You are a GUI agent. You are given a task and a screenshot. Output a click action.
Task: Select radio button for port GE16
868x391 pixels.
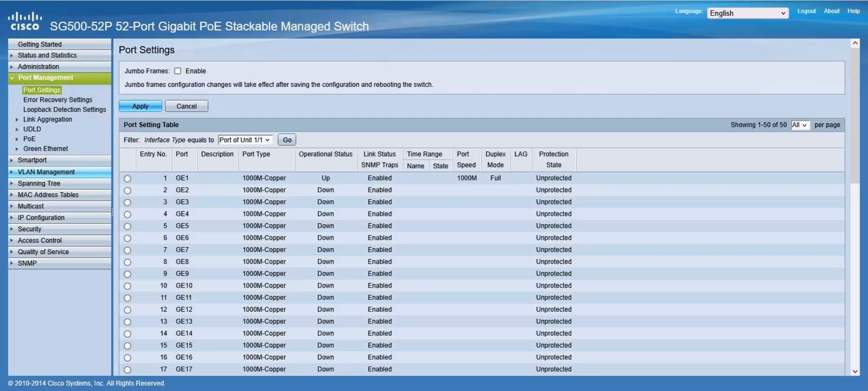(127, 358)
